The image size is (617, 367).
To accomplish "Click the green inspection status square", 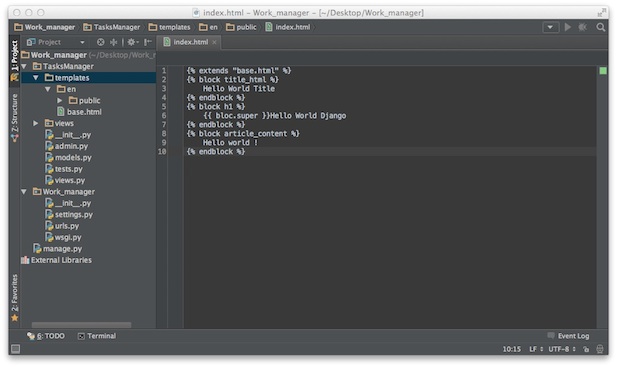I will 603,71.
